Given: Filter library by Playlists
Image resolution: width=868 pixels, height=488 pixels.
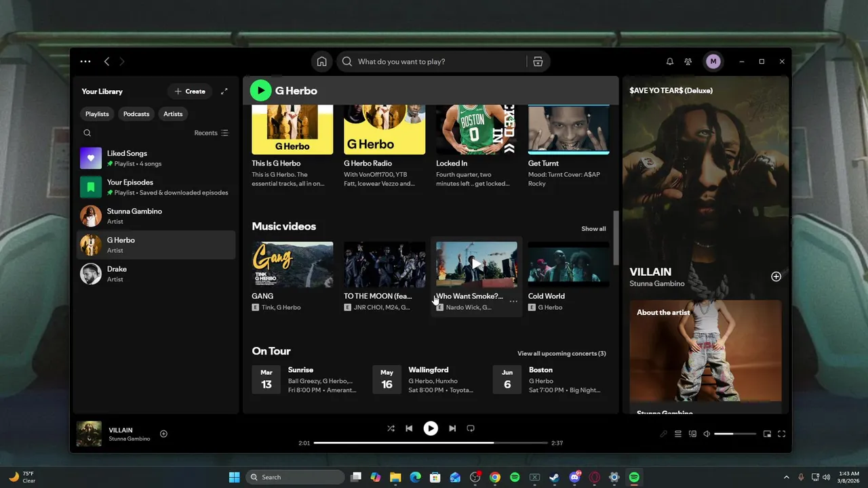Looking at the screenshot, I should pos(97,114).
